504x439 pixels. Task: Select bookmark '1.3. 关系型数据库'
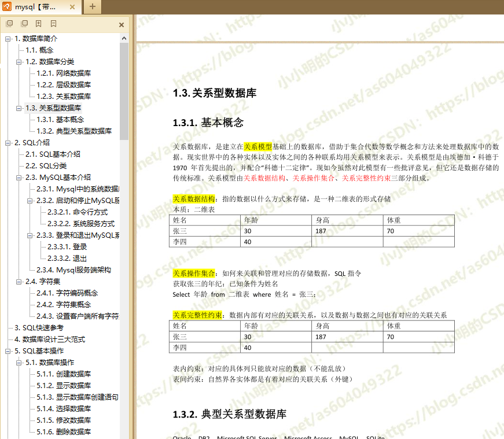(x=53, y=108)
